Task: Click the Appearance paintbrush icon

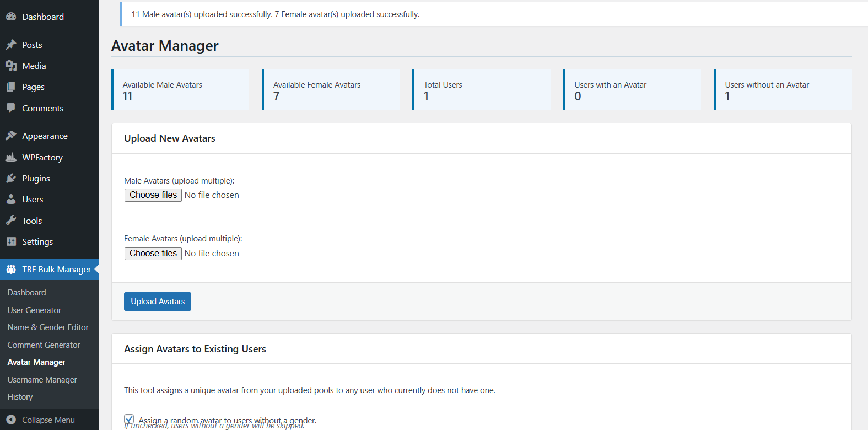Action: click(11, 136)
